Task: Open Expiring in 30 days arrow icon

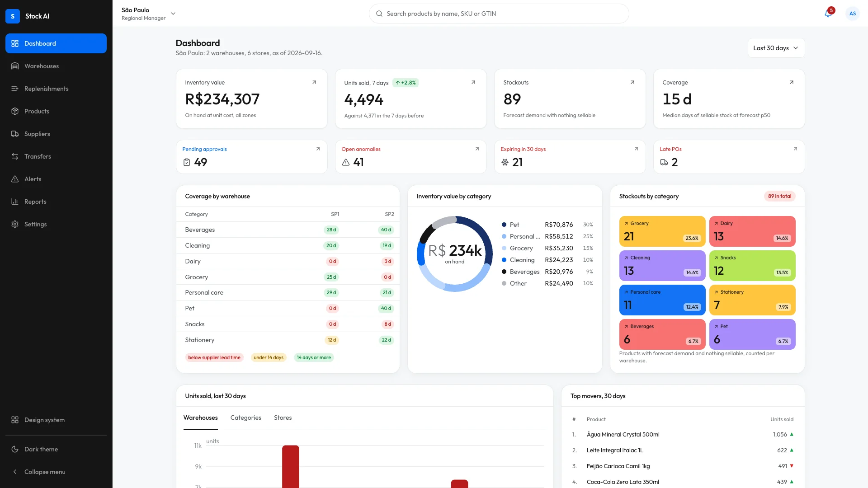Action: click(636, 149)
